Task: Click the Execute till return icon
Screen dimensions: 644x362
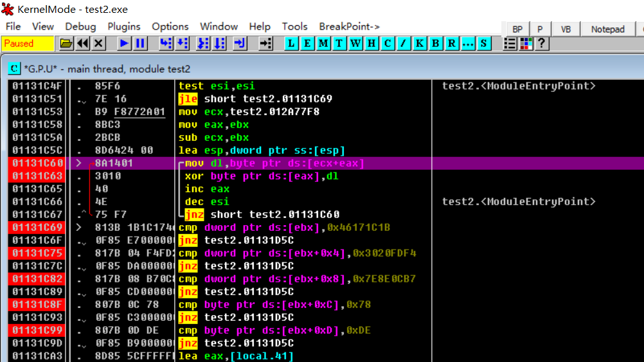Action: 240,44
